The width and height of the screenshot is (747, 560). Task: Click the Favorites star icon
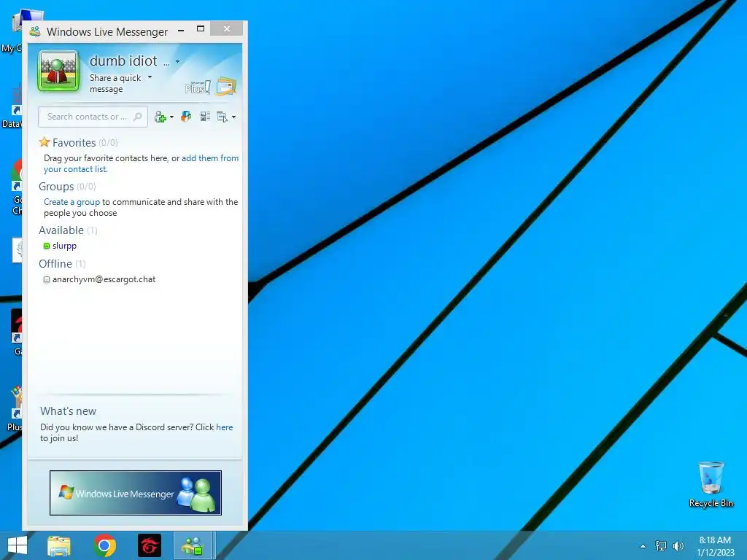click(44, 142)
